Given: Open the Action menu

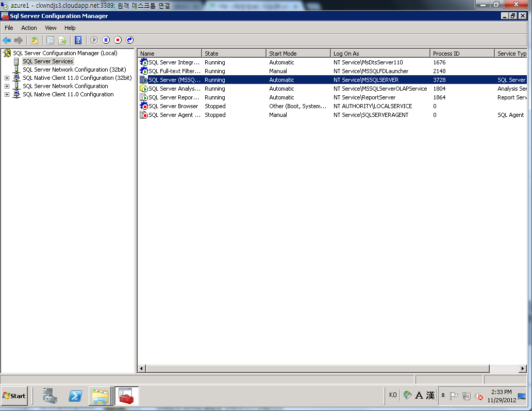Looking at the screenshot, I should (x=29, y=28).
